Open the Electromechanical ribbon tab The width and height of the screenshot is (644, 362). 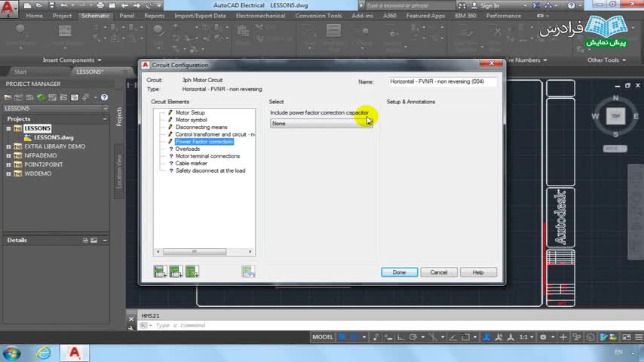click(x=260, y=16)
